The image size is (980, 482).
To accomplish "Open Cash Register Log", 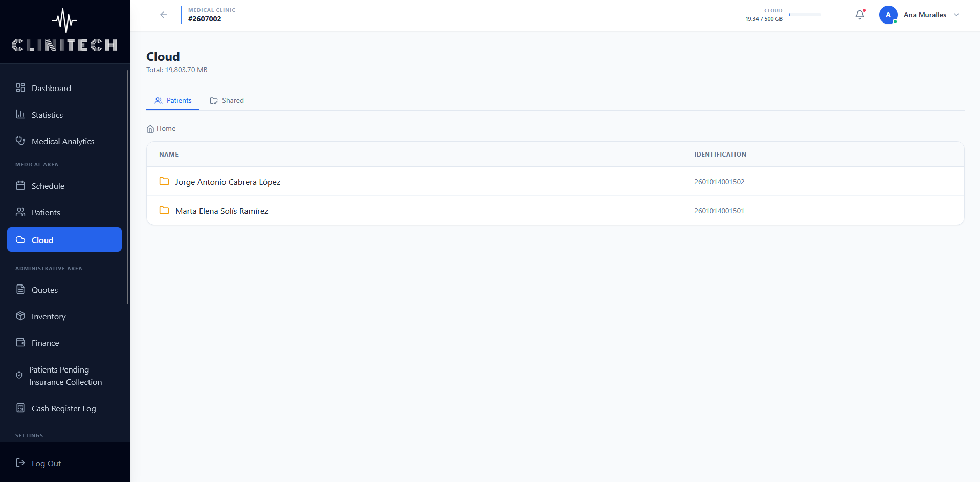I will click(x=64, y=408).
